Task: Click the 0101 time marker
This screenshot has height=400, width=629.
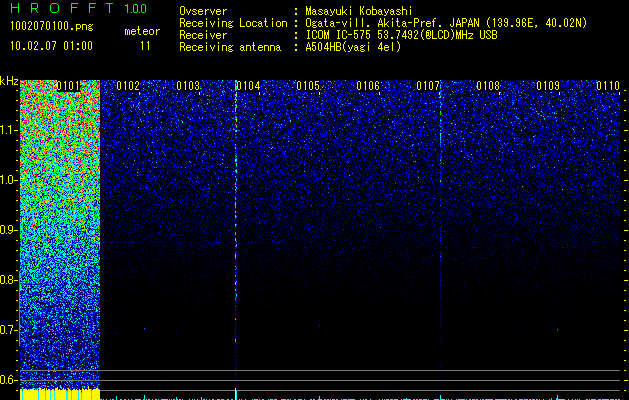Action: pos(68,86)
